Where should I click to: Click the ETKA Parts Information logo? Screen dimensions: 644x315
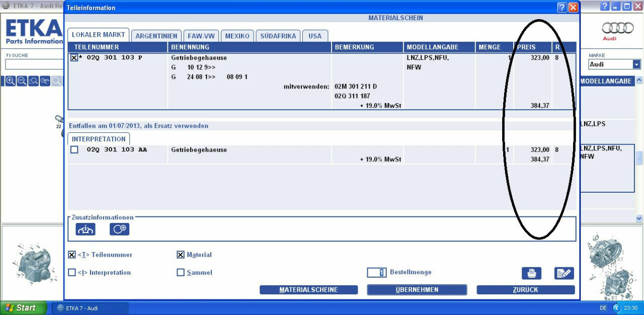tap(34, 32)
